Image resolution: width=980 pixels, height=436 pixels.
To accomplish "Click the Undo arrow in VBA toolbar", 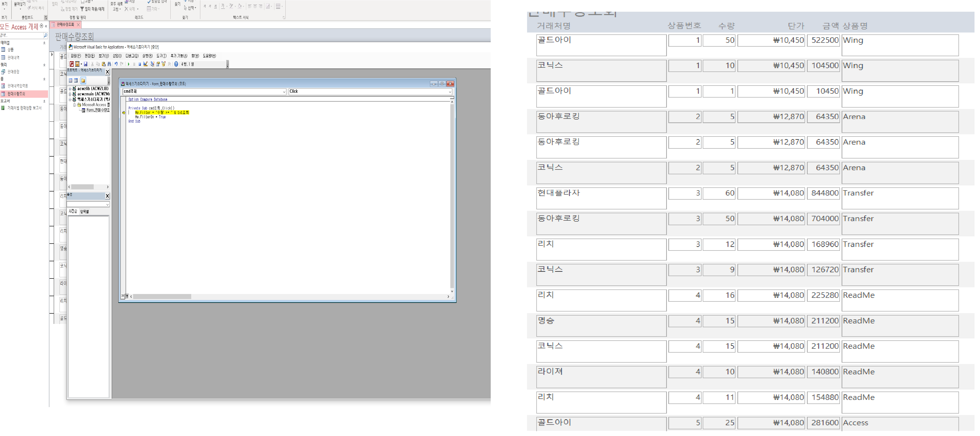I will (x=116, y=64).
